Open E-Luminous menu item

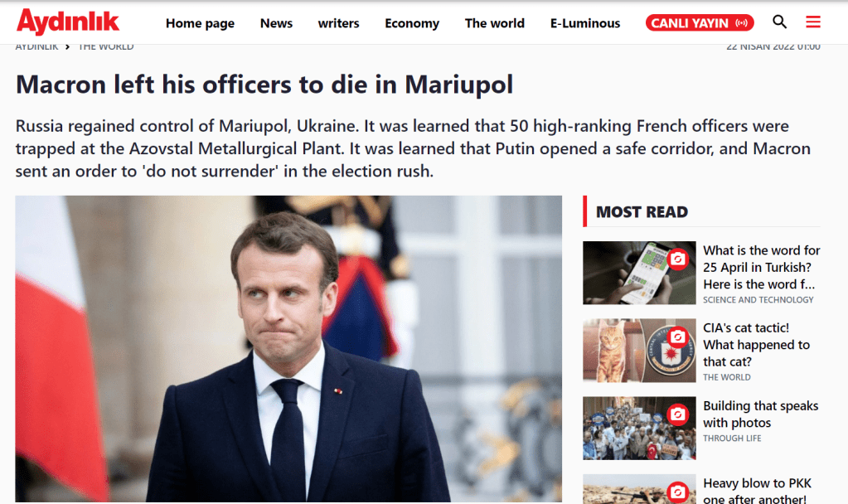[x=585, y=23]
